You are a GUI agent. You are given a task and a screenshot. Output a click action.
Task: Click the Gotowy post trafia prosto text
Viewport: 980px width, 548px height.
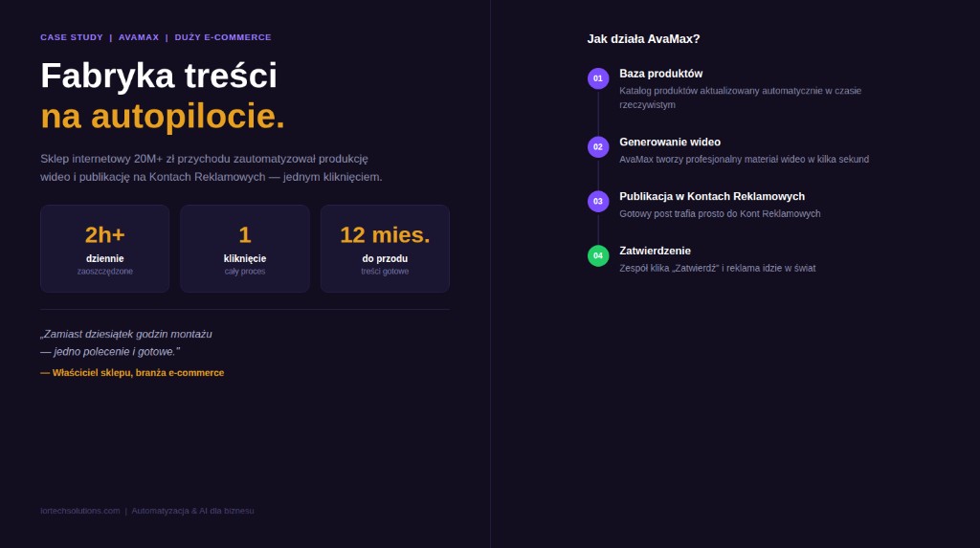point(720,213)
